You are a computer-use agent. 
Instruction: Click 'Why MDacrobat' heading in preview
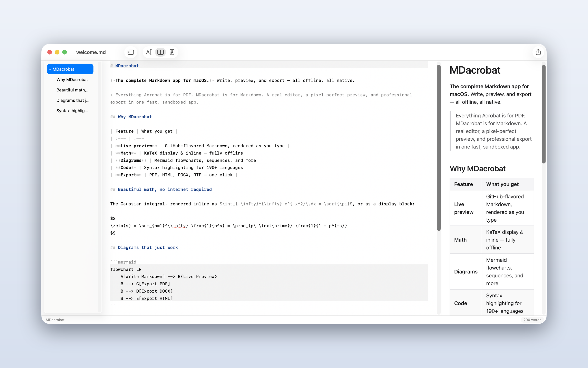click(478, 169)
